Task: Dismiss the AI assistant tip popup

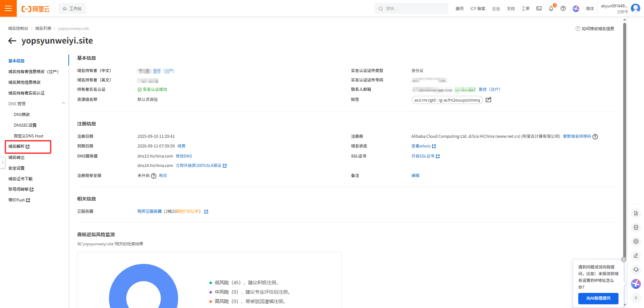Action: (624, 260)
